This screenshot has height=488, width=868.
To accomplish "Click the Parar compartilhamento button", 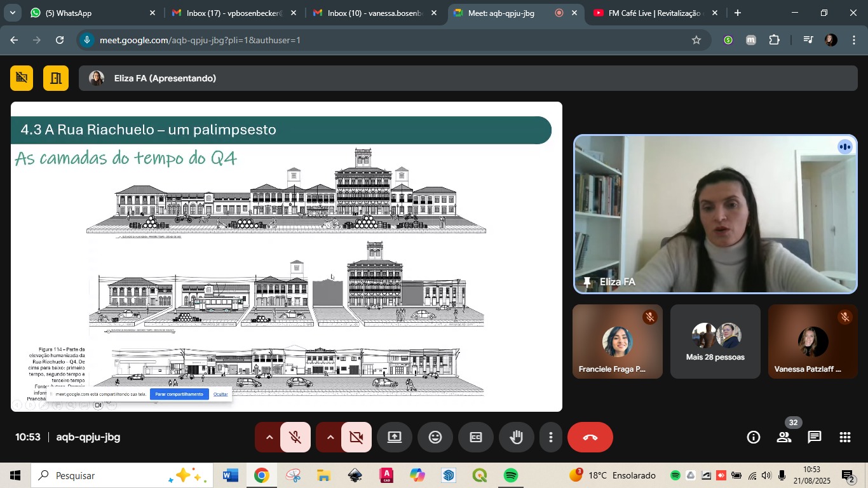I will tap(179, 394).
